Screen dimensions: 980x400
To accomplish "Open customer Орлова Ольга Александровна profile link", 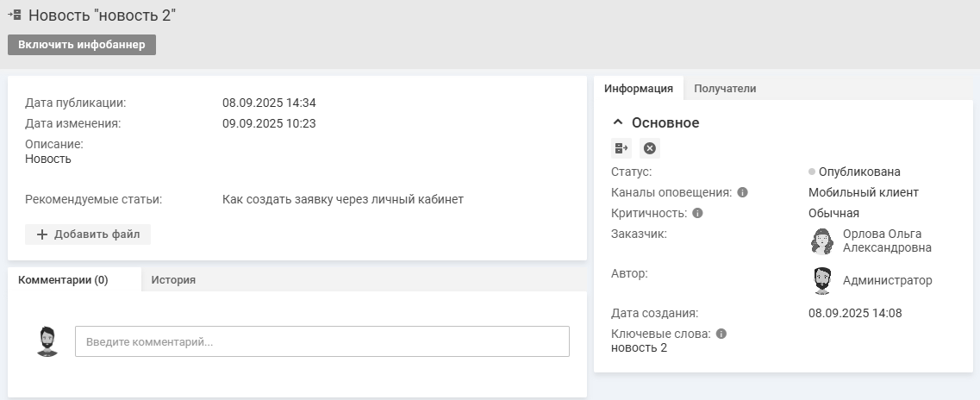I will [886, 241].
